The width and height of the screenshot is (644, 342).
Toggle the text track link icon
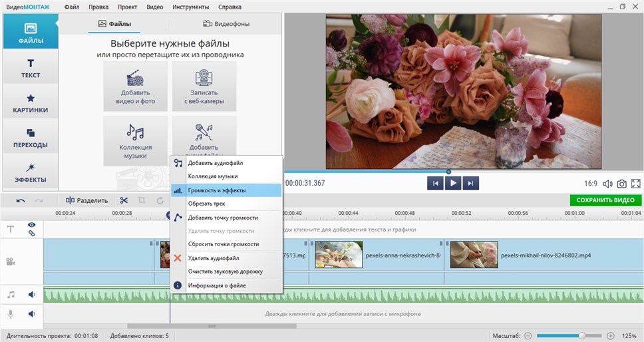pyautogui.click(x=32, y=233)
